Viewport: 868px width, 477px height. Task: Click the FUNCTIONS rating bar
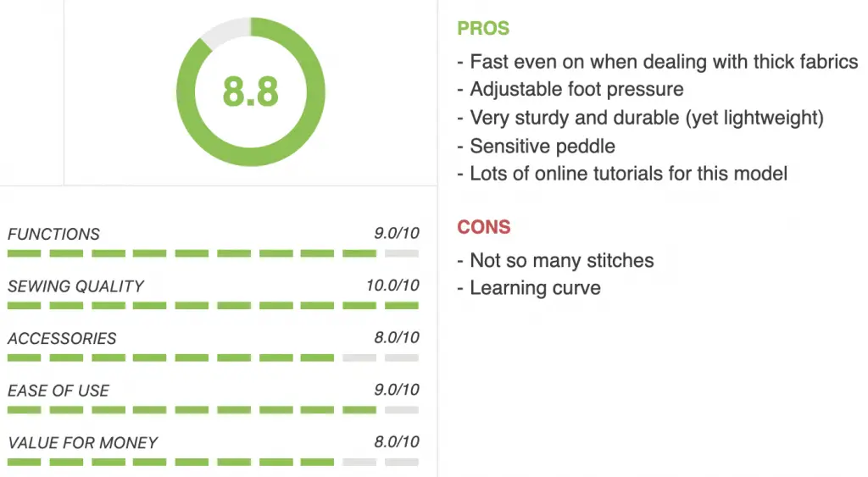coord(213,253)
